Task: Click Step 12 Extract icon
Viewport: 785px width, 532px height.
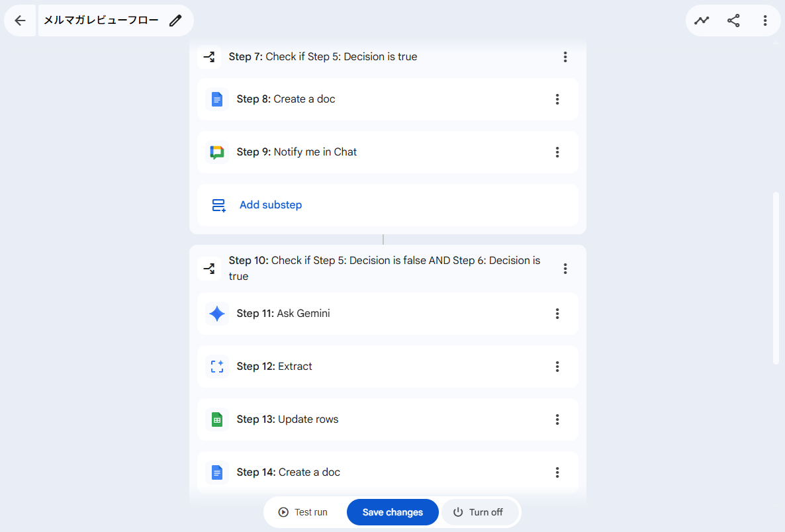Action: [216, 367]
